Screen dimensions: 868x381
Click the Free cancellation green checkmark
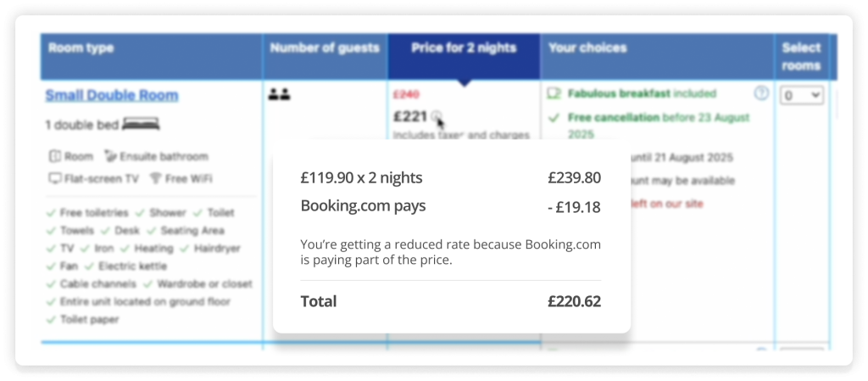point(554,117)
